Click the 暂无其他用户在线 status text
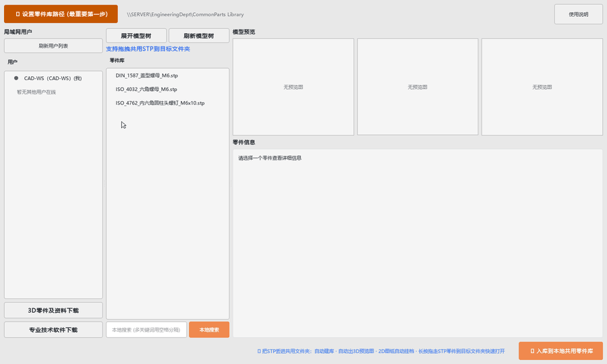607x364 pixels. coord(36,92)
